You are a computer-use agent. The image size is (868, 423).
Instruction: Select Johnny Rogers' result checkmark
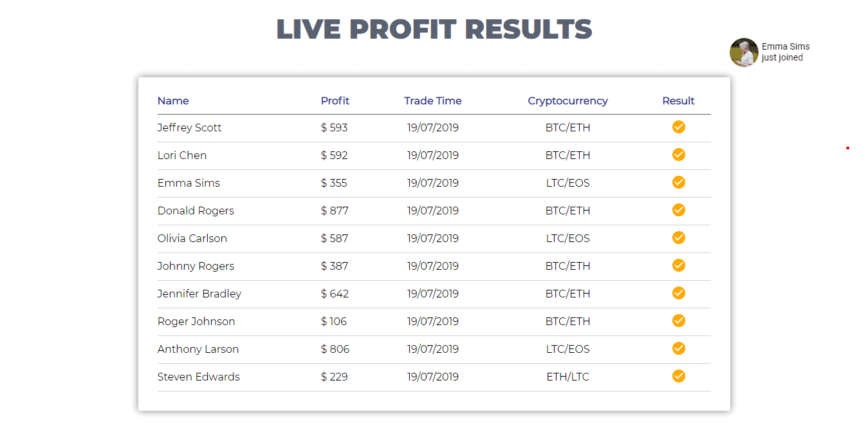pyautogui.click(x=678, y=265)
